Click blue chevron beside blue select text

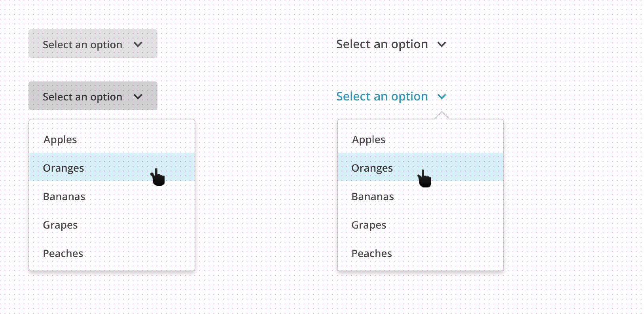pyautogui.click(x=442, y=96)
